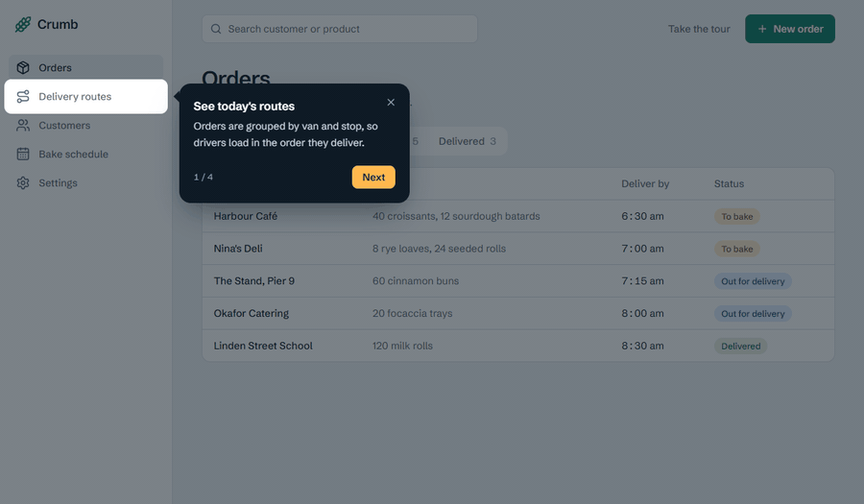This screenshot has height=504, width=864.
Task: Click the Take the tour link
Action: [x=699, y=29]
